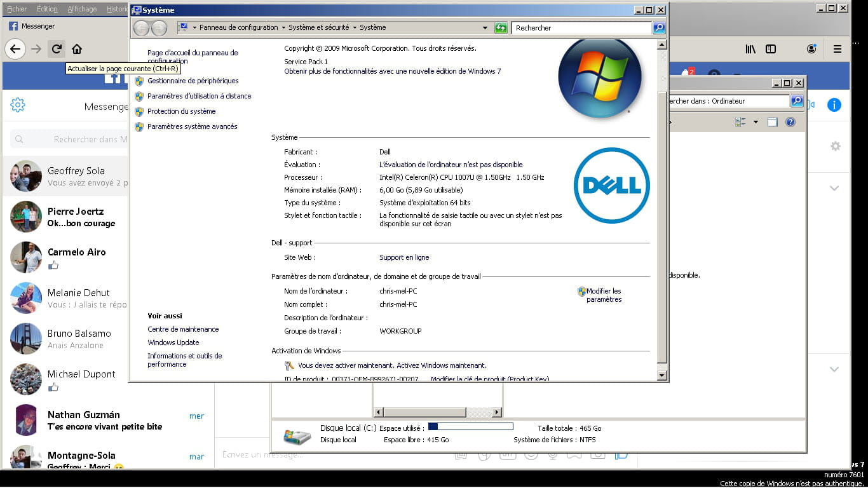
Task: Open the Fichier menu
Action: [17, 9]
